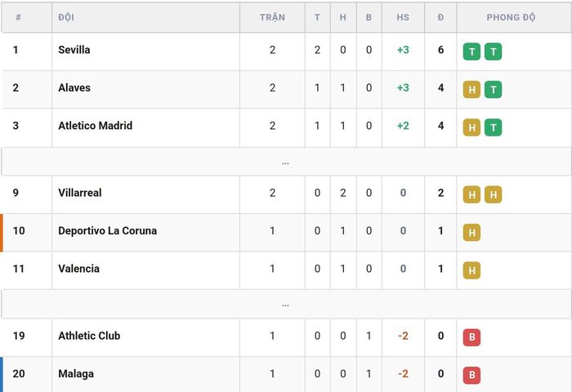This screenshot has height=392, width=572.
Task: Click Sevilla's first green T form badge
Action: click(x=471, y=51)
